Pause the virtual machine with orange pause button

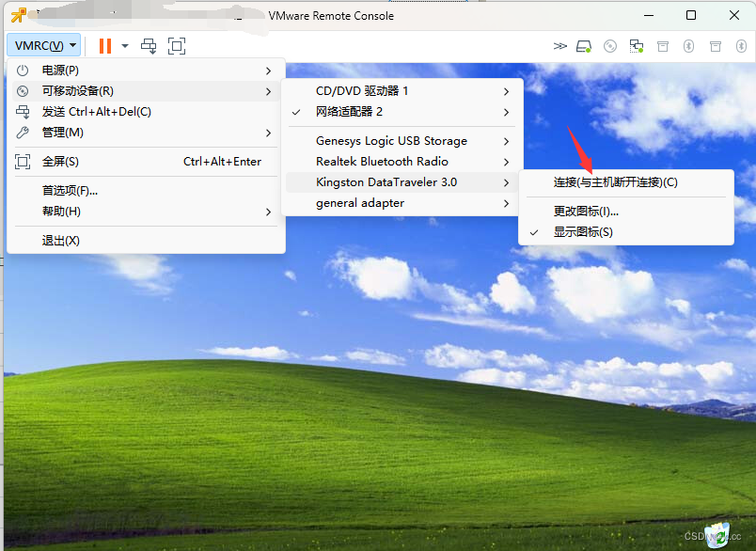click(105, 46)
